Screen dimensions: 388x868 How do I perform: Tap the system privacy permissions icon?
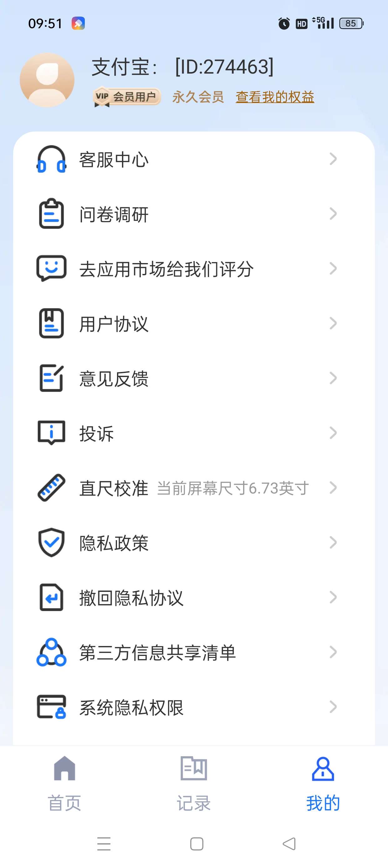[51, 707]
